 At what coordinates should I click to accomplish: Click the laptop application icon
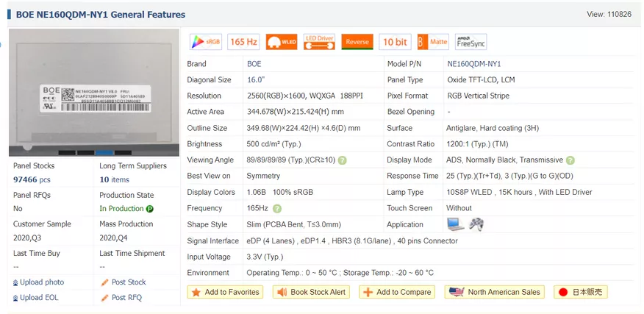coord(455,224)
